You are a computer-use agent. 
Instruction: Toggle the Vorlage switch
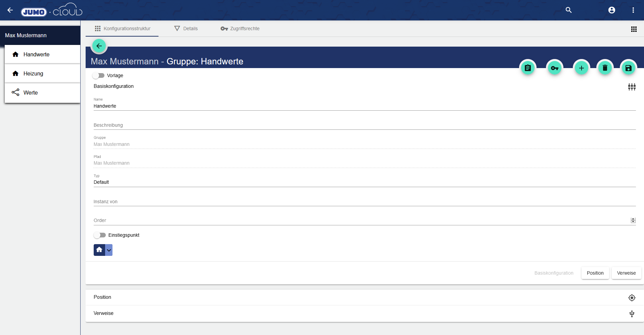coord(99,75)
